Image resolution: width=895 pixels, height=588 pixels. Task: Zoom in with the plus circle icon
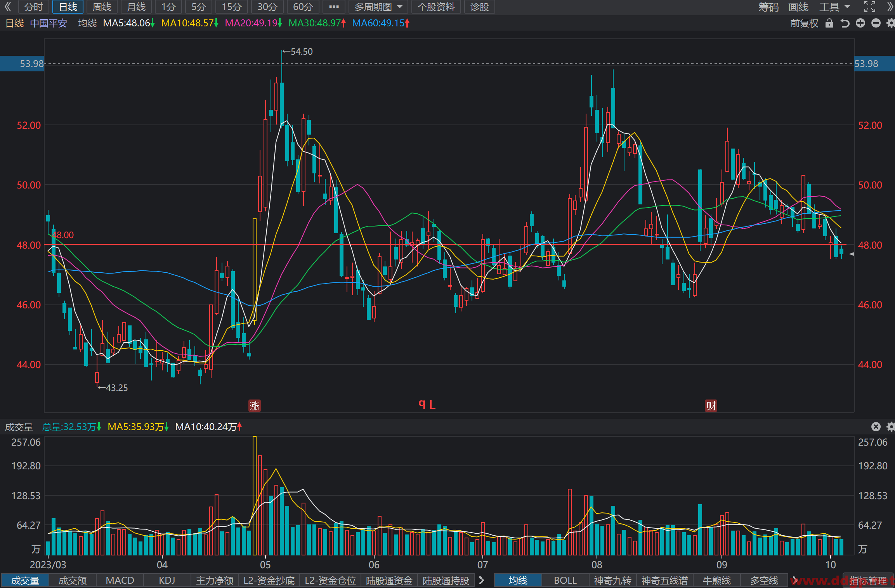click(x=860, y=23)
